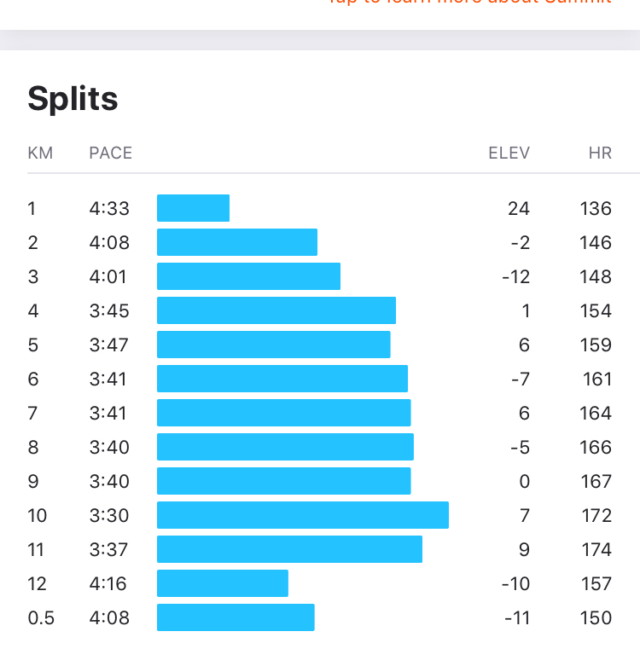Tap the kilometer 7 bar with HR 164

tap(284, 413)
